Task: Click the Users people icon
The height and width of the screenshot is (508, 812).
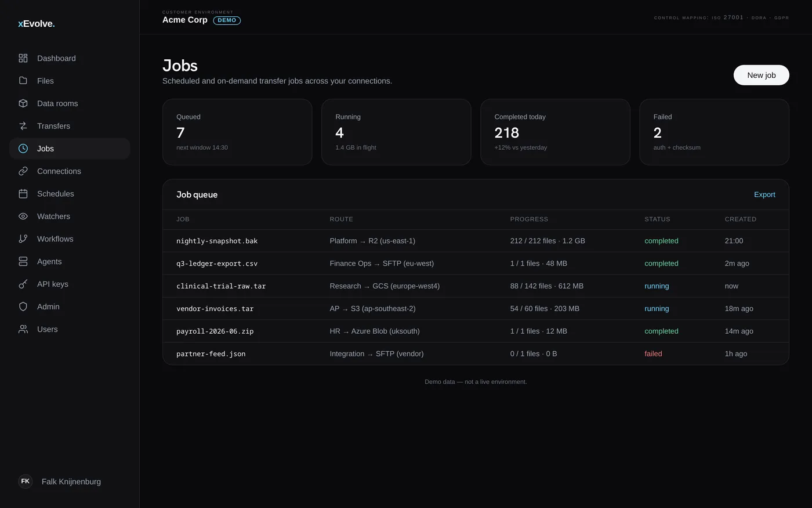Action: [23, 329]
